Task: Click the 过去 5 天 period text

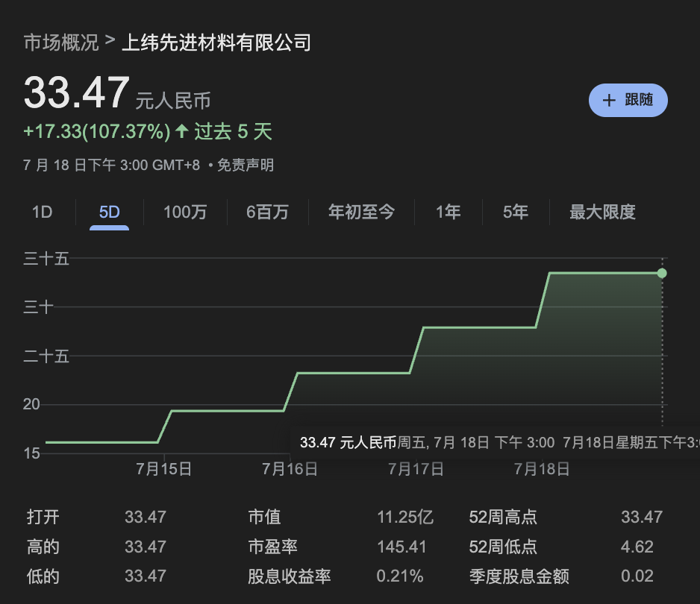Action: 233,131
